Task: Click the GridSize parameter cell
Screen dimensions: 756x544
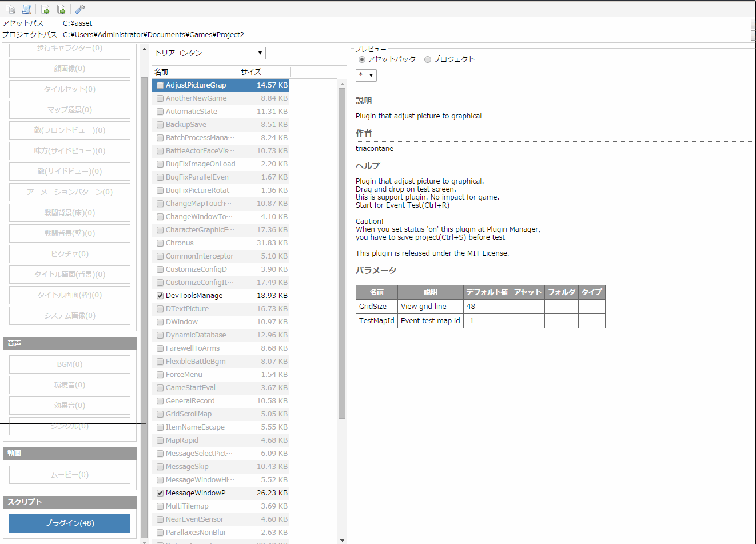Action: (x=376, y=307)
